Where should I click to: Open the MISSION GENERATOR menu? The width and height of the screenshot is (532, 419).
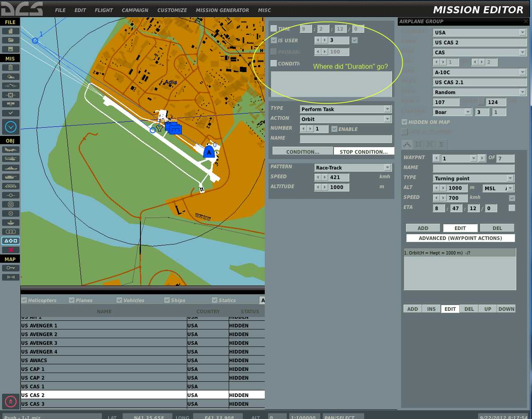coord(222,10)
